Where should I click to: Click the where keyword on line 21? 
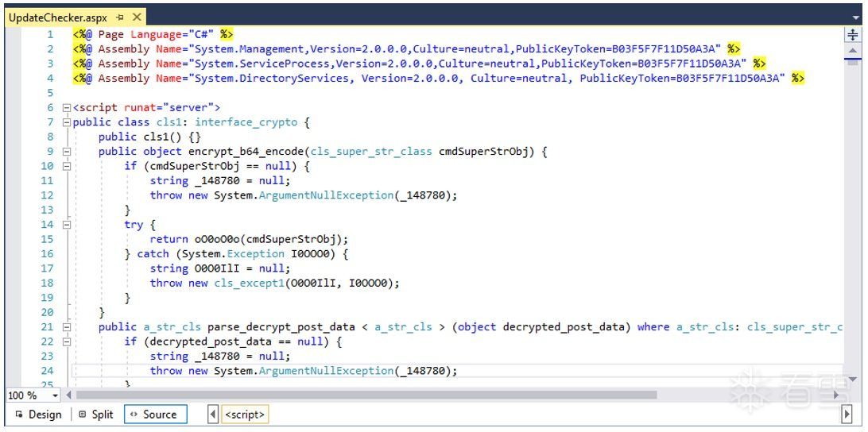point(653,327)
